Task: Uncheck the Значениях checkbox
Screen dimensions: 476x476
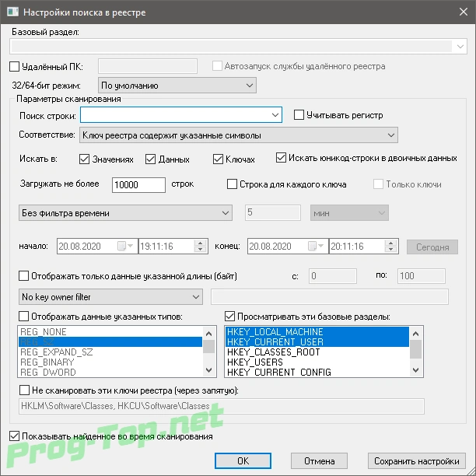Action: click(84, 159)
